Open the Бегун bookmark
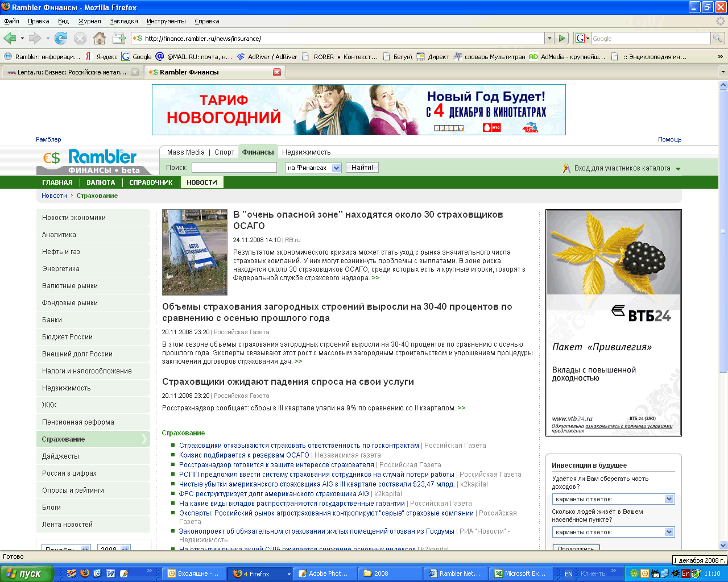Viewport: 728px width, 582px height. [x=398, y=56]
